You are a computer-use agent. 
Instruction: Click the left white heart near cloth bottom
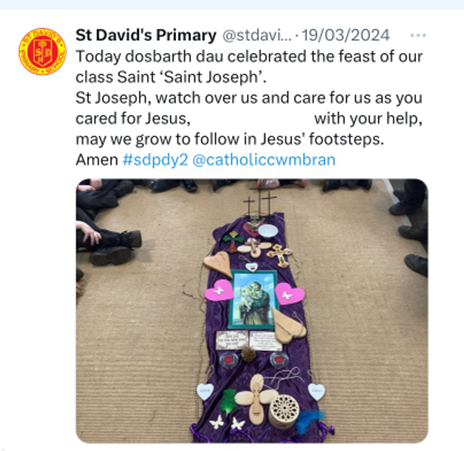205,391
